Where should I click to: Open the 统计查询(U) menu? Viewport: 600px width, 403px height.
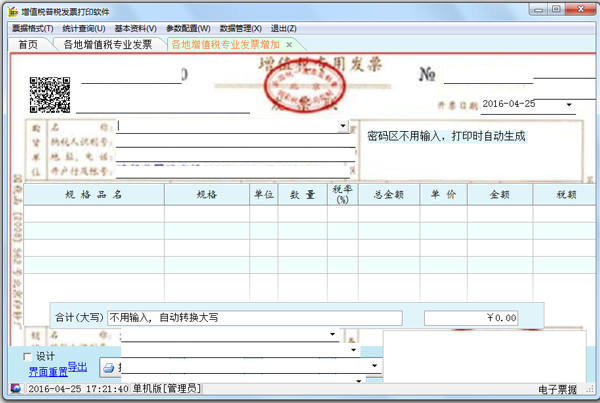84,29
